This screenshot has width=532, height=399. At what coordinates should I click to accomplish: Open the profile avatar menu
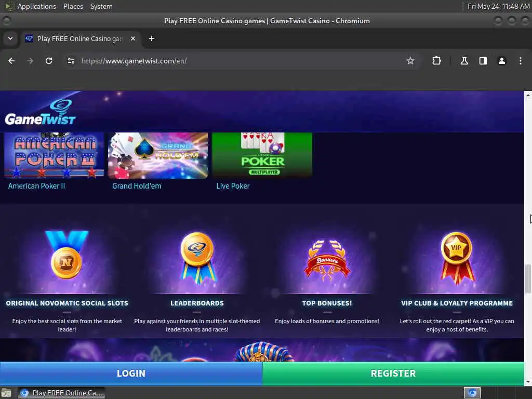(x=502, y=61)
